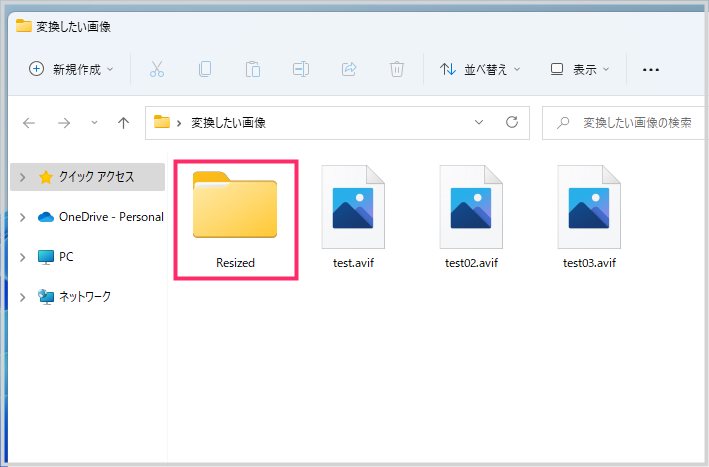Expand the OneDrive - Personal tree node
709x467 pixels.
tap(22, 217)
